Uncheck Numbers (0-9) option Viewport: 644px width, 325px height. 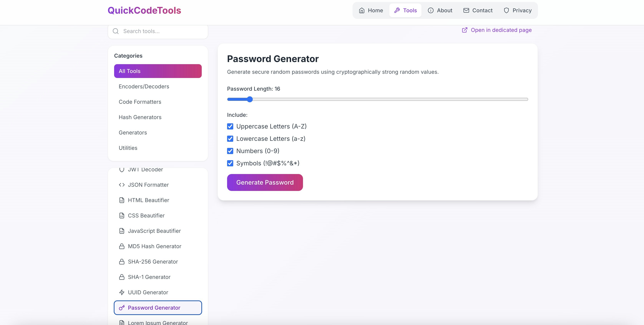(x=230, y=151)
